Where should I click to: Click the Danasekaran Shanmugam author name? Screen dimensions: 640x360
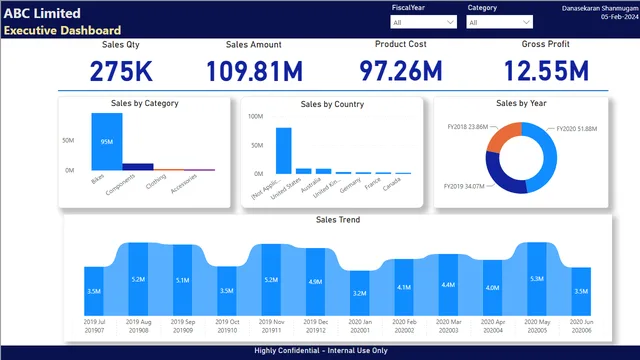tap(600, 8)
